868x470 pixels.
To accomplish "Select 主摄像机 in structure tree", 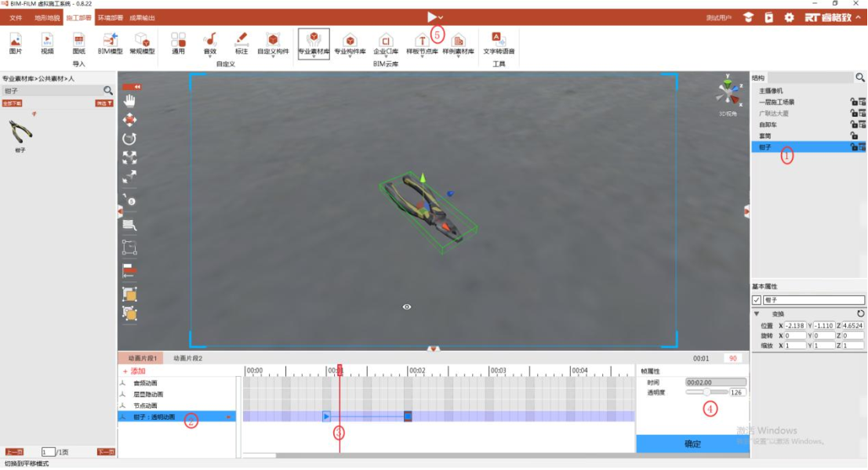I will pyautogui.click(x=771, y=91).
